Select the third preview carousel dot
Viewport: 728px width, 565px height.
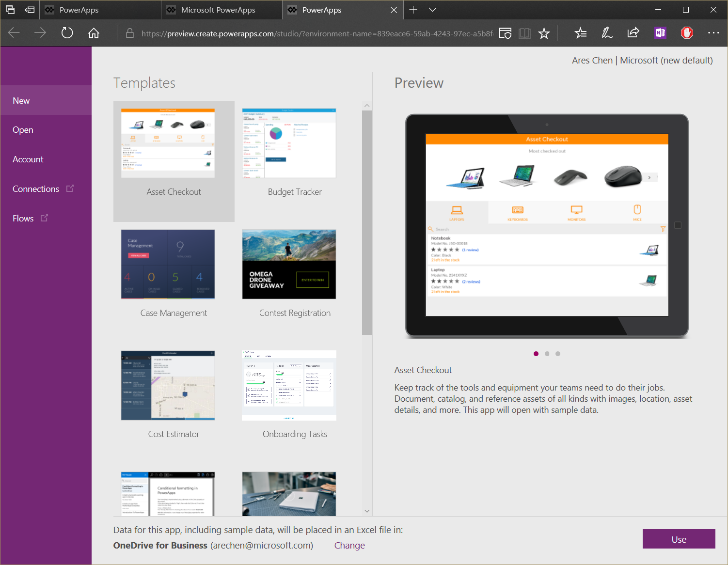click(558, 354)
